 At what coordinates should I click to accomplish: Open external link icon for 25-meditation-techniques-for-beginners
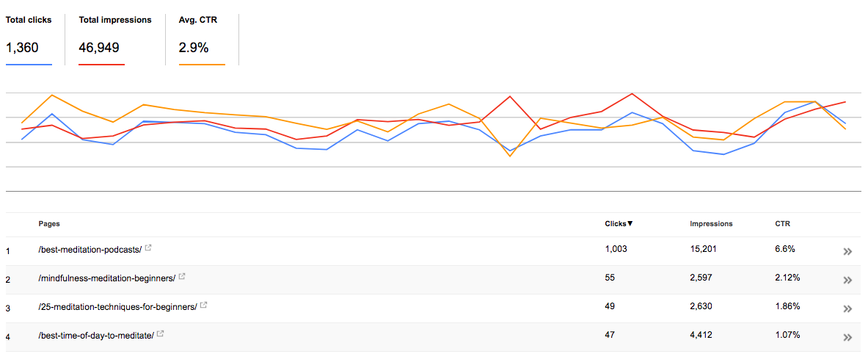[x=203, y=306]
